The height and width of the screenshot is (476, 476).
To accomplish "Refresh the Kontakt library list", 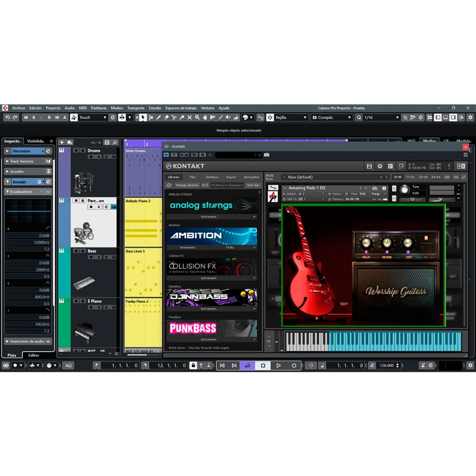I will pos(169,185).
